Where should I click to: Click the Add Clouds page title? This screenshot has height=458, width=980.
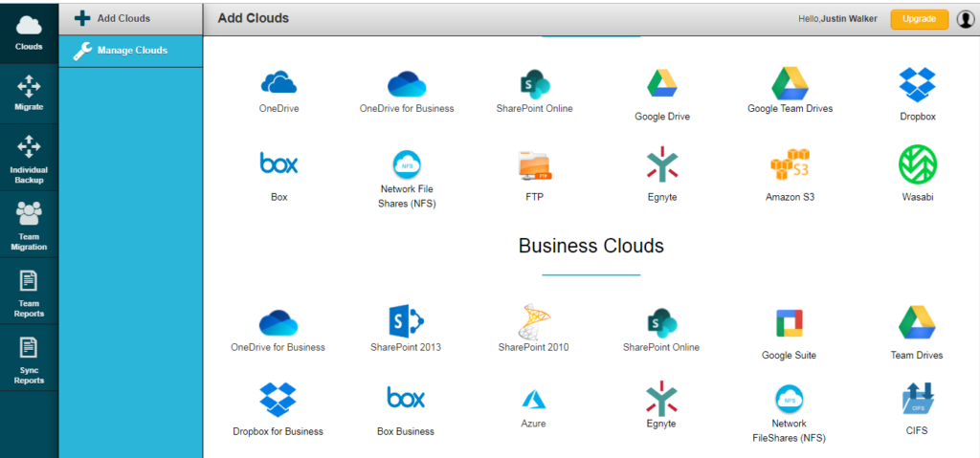(253, 18)
